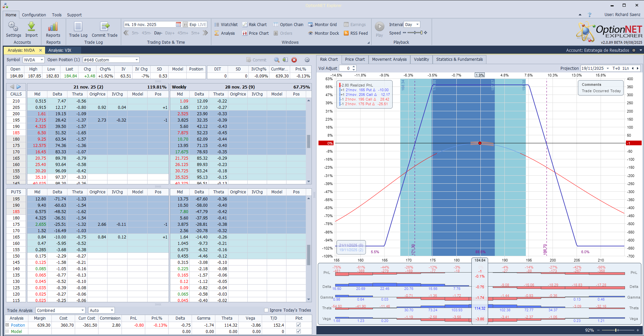Adjust the playback Speed slider
Image resolution: width=644 pixels, height=336 pixels.
click(x=415, y=33)
